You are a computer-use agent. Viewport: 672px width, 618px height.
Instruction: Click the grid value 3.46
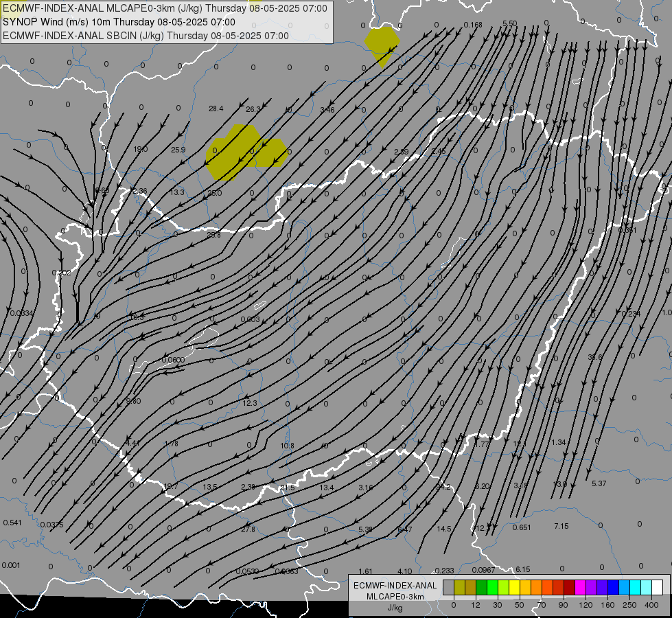point(327,110)
